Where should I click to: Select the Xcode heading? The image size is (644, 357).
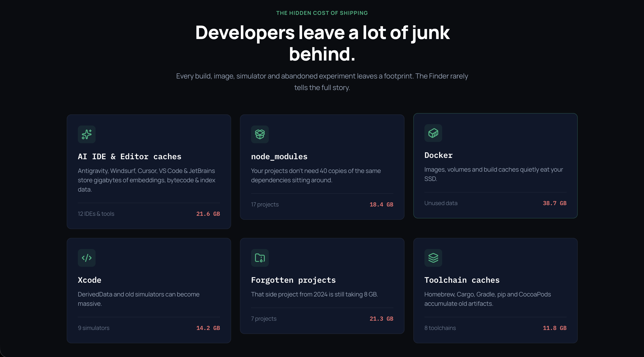90,280
